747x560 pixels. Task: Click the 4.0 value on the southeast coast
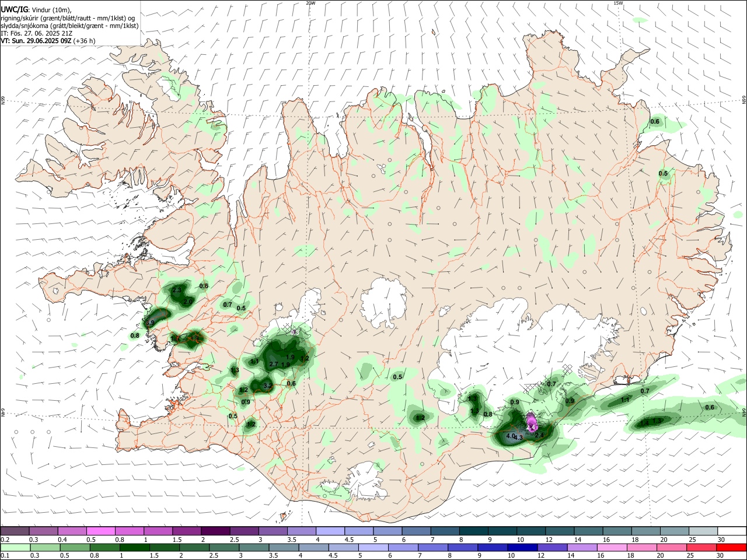[x=511, y=436]
